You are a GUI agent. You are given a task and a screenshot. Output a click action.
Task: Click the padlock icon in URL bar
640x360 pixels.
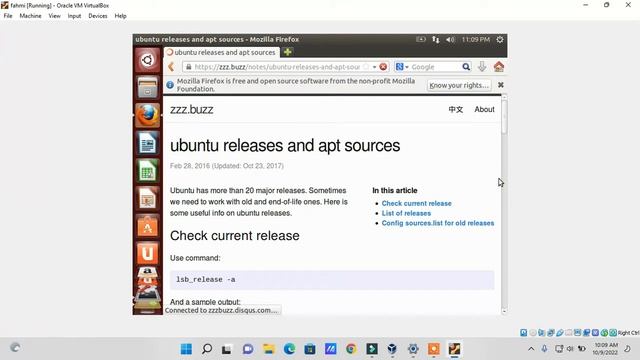(x=188, y=67)
